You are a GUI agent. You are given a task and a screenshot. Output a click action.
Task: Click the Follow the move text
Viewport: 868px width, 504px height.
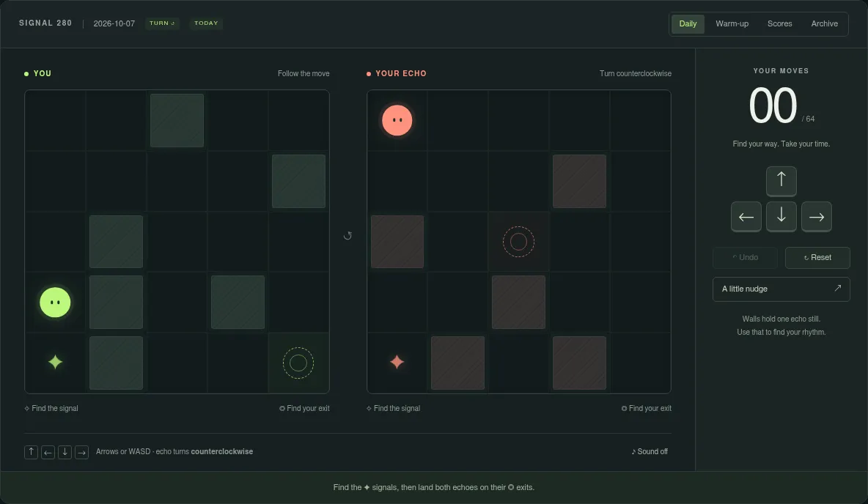point(304,73)
